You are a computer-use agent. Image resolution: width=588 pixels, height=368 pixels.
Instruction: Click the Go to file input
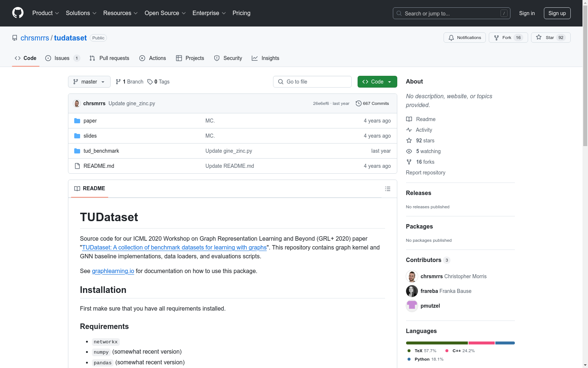tap(312, 82)
